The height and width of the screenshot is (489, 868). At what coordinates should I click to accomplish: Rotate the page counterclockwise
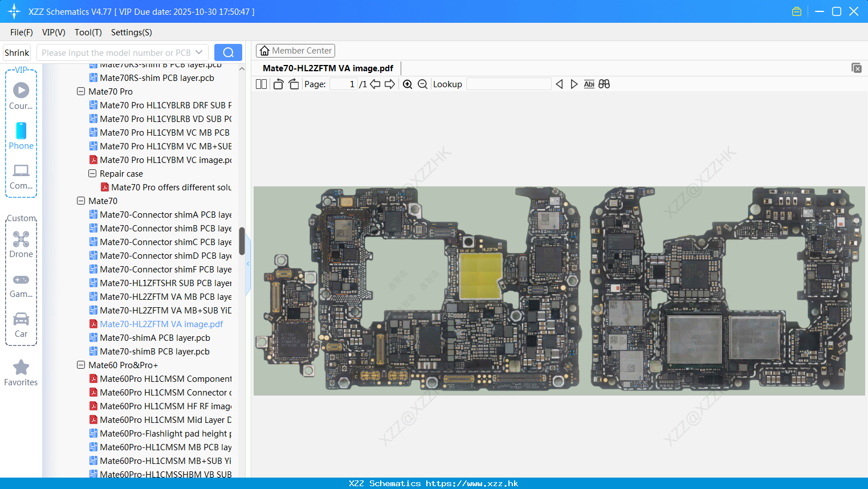[x=278, y=84]
